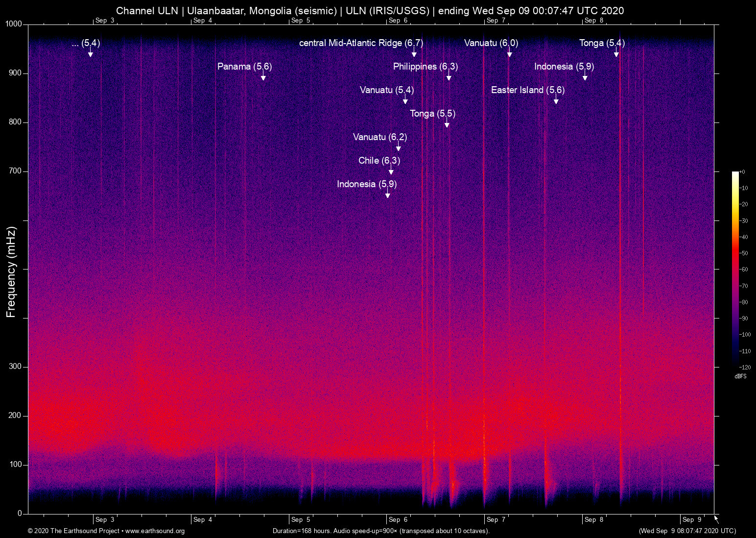Click the Frequency (mHz) axis title
Screen dimensions: 756x538
click(11, 272)
